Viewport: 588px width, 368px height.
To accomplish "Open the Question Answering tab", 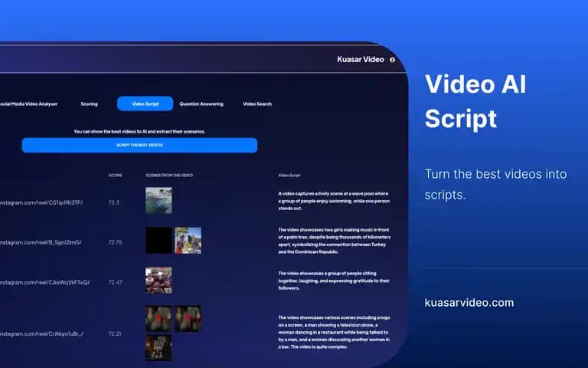I will pos(201,104).
